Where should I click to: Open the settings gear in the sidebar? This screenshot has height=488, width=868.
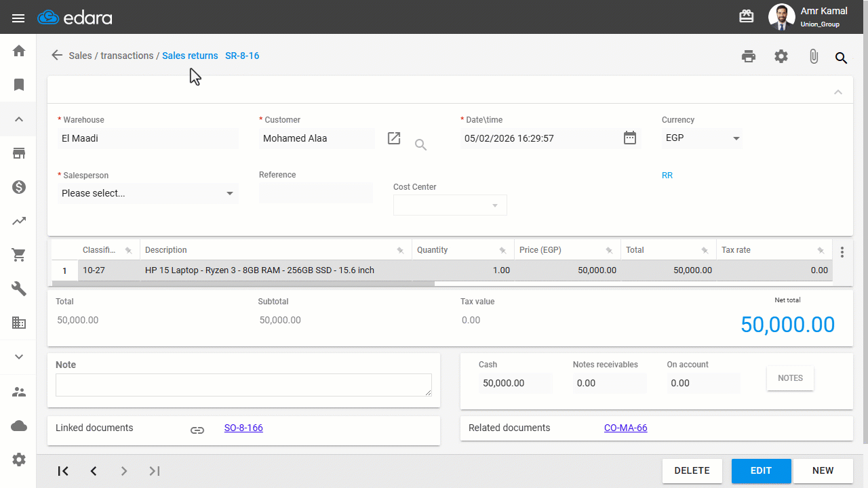tap(19, 460)
